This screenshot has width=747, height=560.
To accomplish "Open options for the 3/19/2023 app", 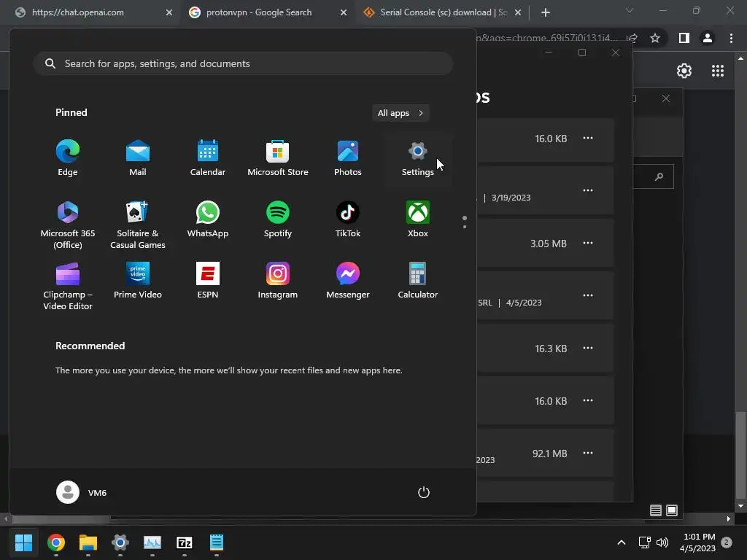I will point(588,190).
